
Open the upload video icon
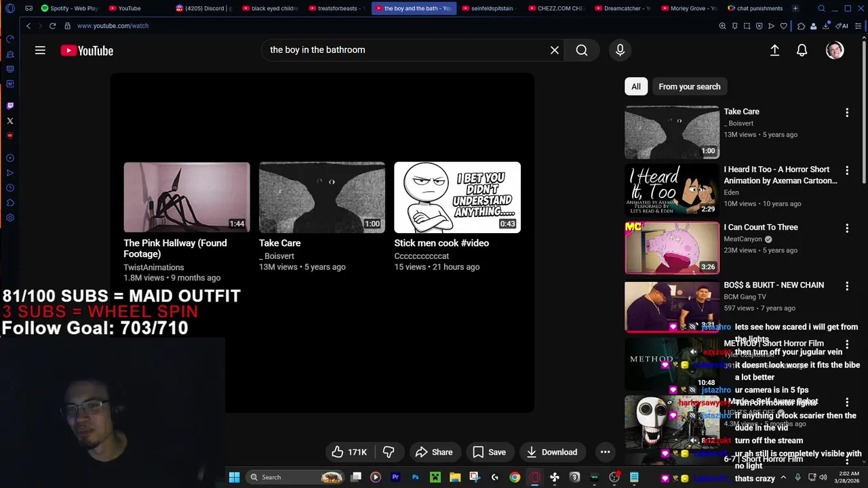coord(774,50)
